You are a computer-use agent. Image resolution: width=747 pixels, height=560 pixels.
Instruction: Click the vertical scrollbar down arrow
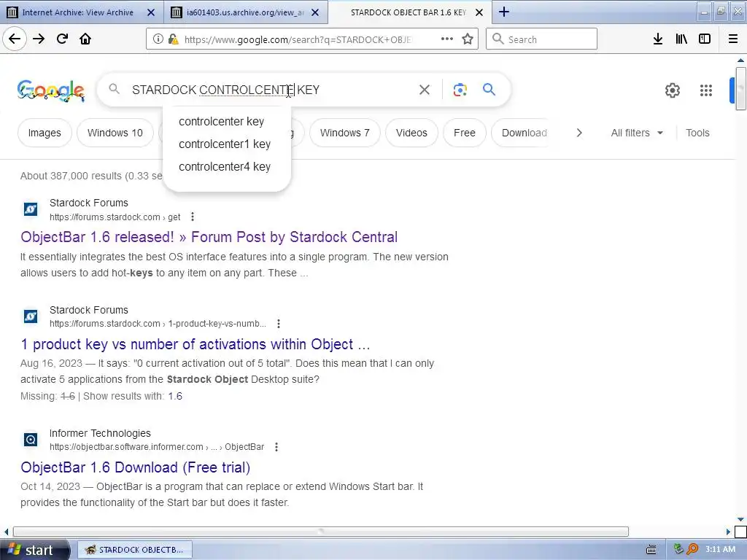click(740, 519)
